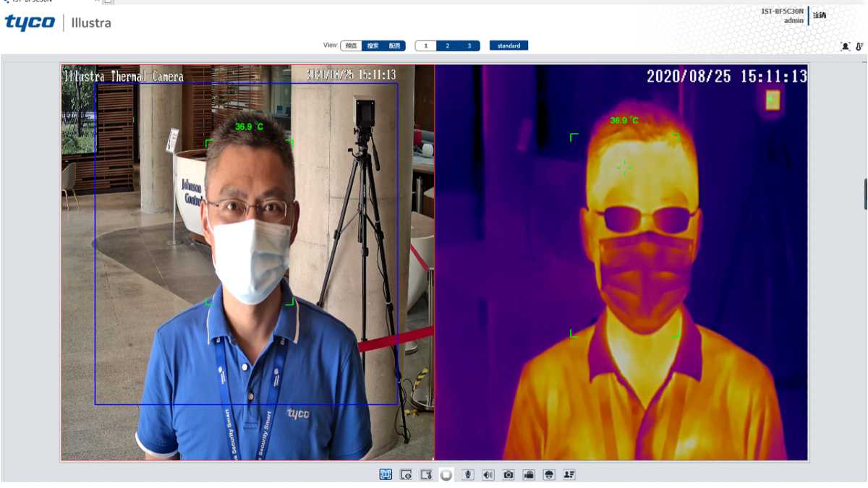This screenshot has height=488, width=868.
Task: Click the 36.9 °C reading on visible image
Action: coord(249,127)
